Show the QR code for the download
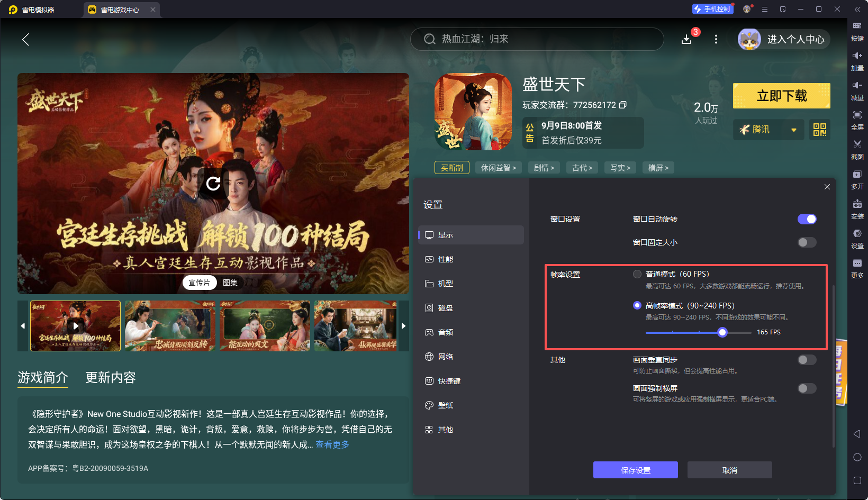 [820, 130]
